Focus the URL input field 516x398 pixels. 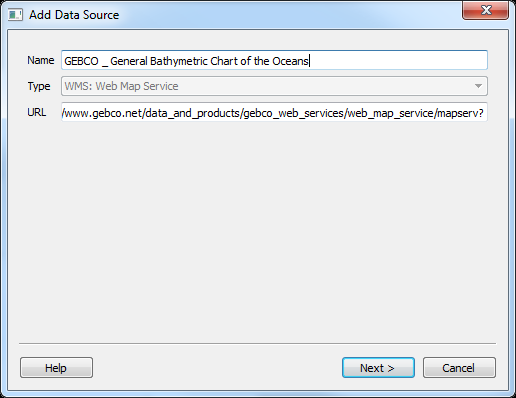[274, 112]
